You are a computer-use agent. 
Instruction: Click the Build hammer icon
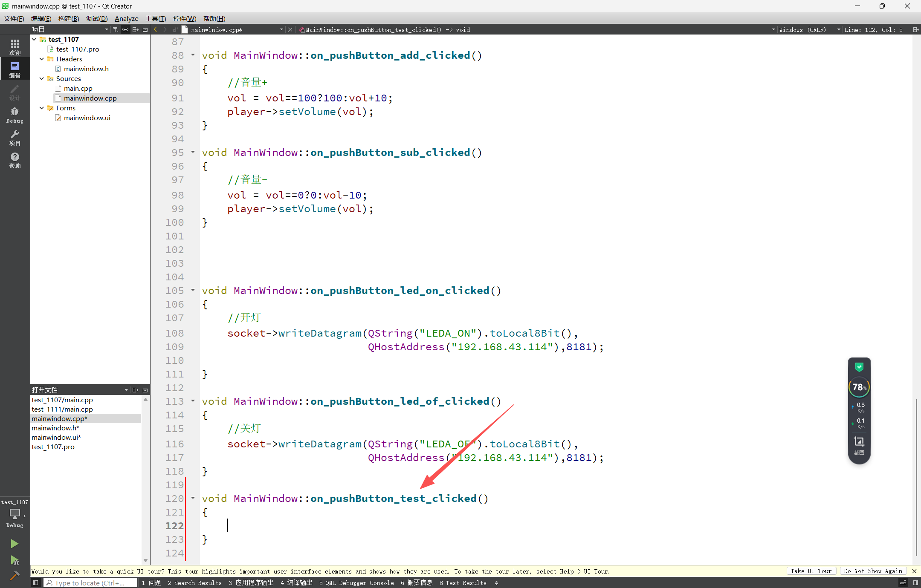point(14,576)
